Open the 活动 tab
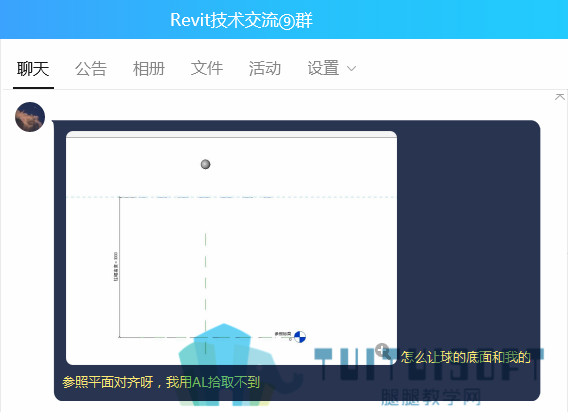568x420 pixels. (x=265, y=68)
